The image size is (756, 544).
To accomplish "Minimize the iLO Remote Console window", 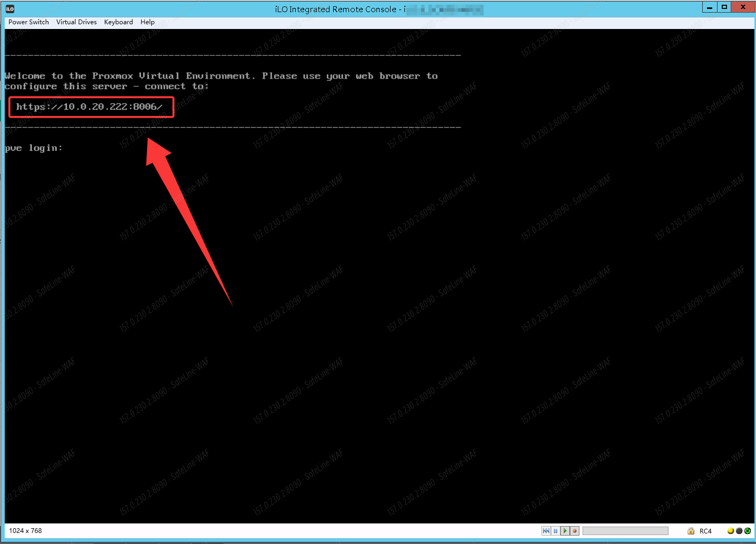I will (710, 7).
